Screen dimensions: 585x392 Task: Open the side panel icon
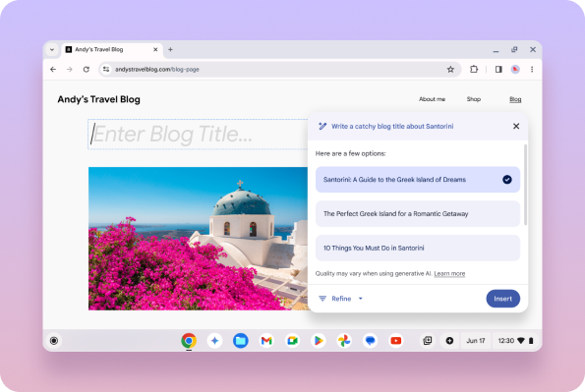[498, 70]
